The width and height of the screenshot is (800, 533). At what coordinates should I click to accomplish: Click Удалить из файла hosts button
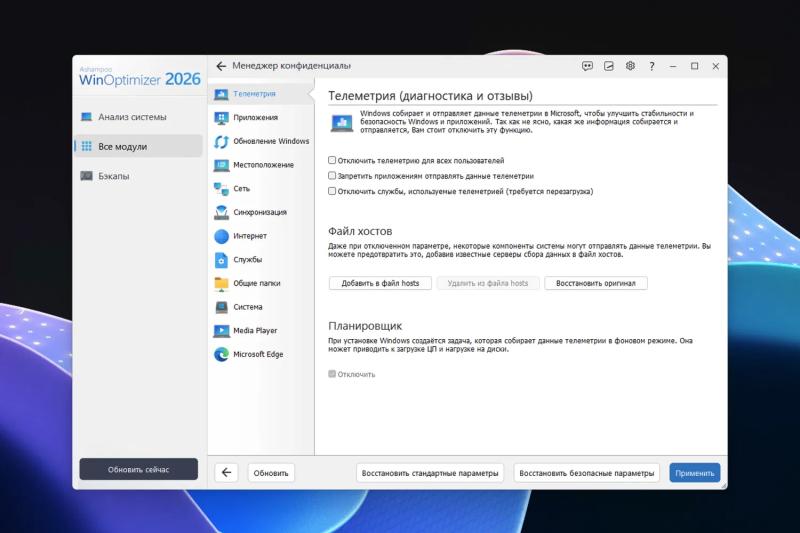488,283
